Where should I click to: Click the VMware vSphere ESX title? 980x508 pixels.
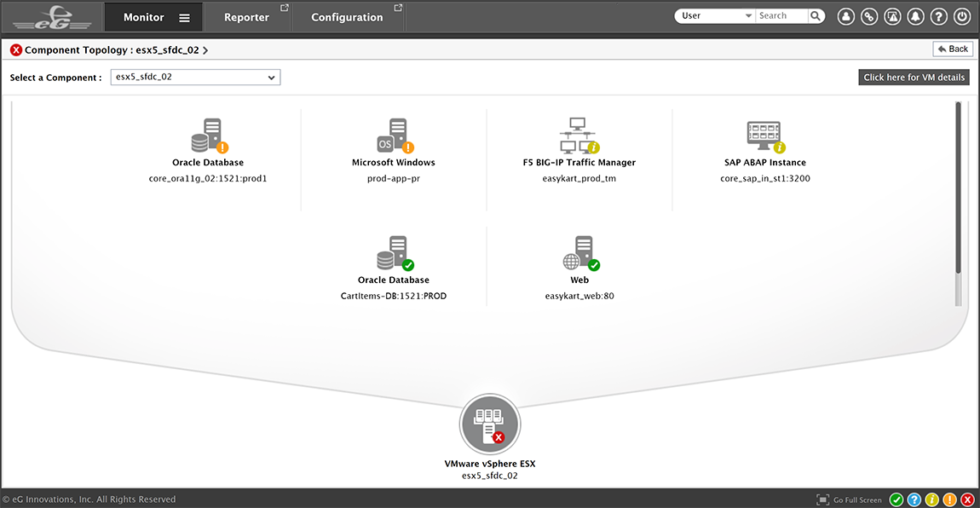click(490, 464)
